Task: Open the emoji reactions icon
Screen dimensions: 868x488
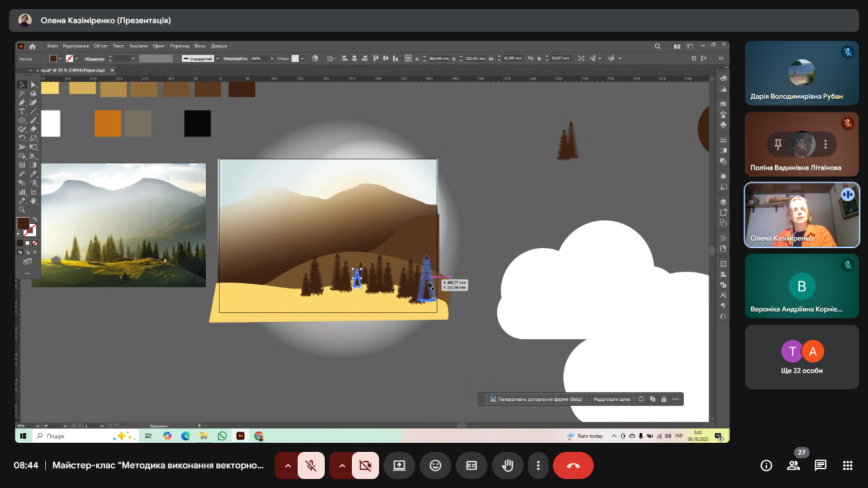Action: [x=435, y=466]
